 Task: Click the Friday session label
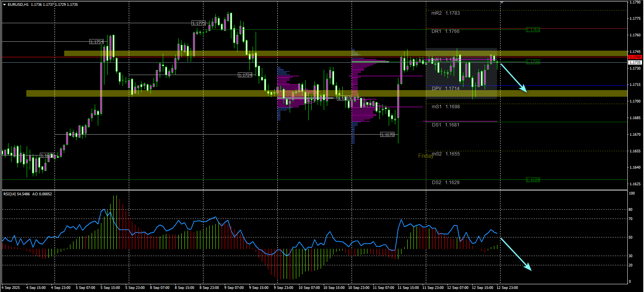point(425,156)
